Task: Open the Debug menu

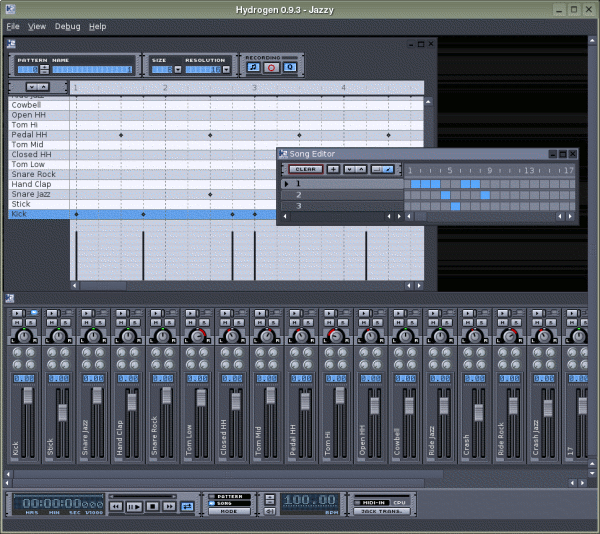Action: pyautogui.click(x=68, y=26)
